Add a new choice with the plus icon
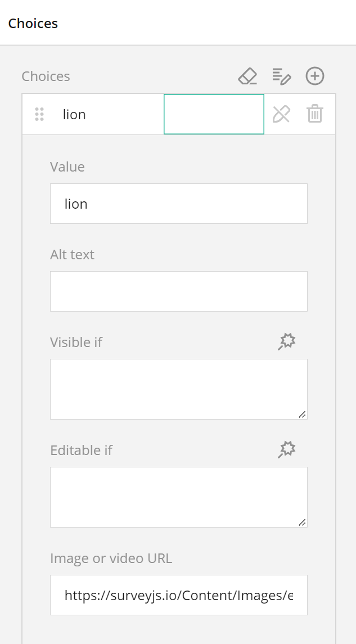The image size is (356, 644). click(315, 76)
